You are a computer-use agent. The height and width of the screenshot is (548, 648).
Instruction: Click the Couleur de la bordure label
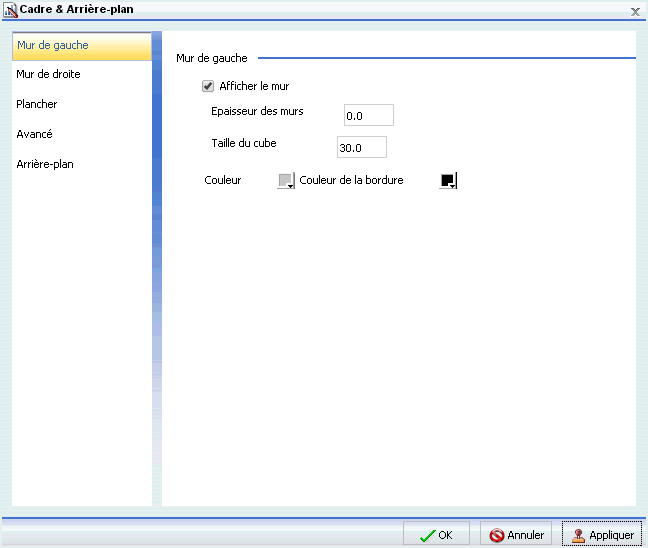point(351,180)
